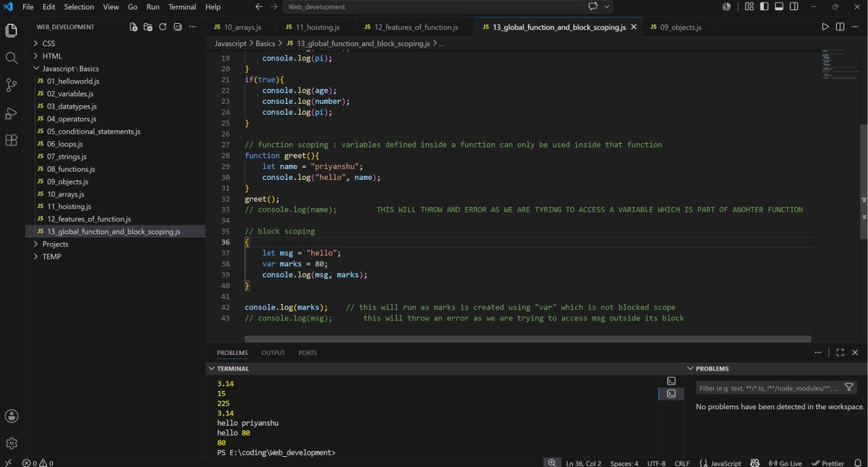Create a new folder in explorer
This screenshot has width=868, height=467.
tap(148, 27)
